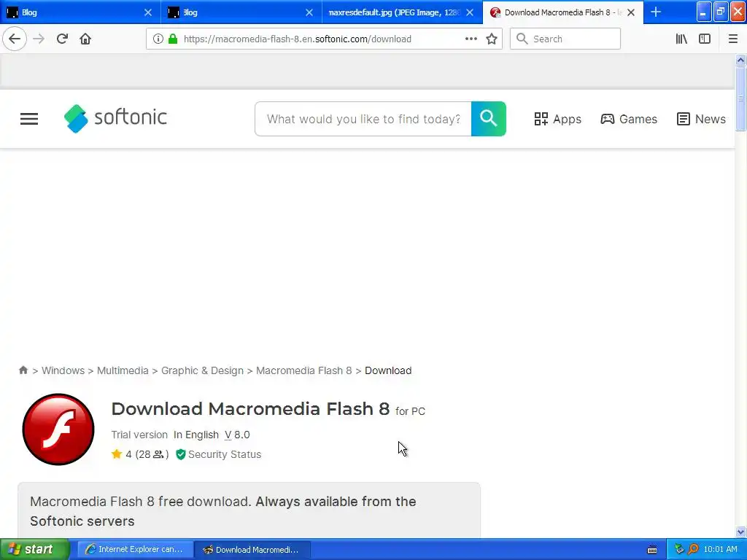Click the forward navigation arrow
This screenshot has height=560, width=747.
[39, 39]
